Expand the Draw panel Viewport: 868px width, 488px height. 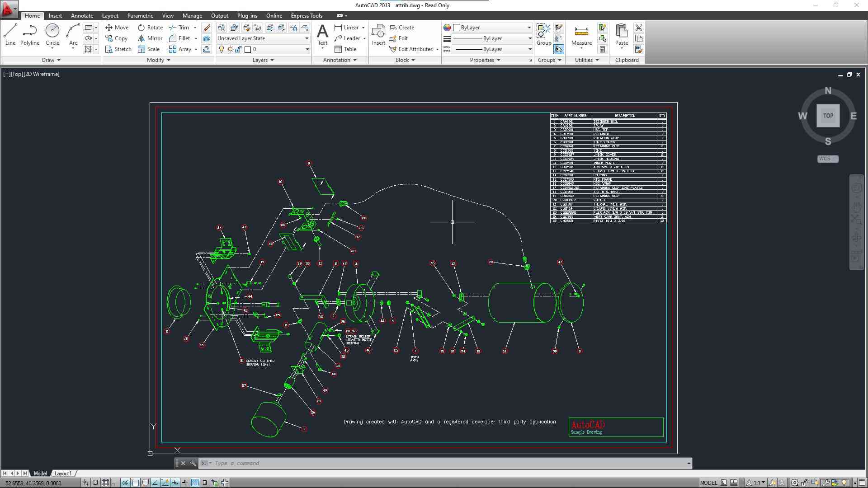point(51,60)
